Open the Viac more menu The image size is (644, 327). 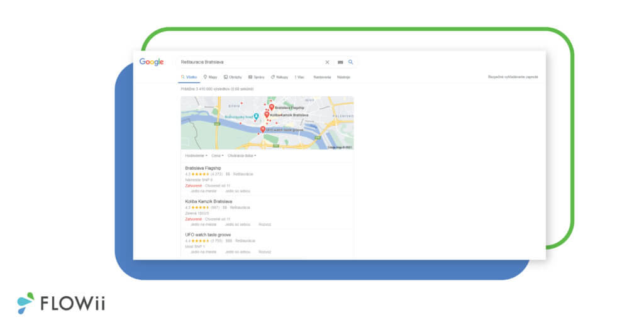tap(299, 77)
